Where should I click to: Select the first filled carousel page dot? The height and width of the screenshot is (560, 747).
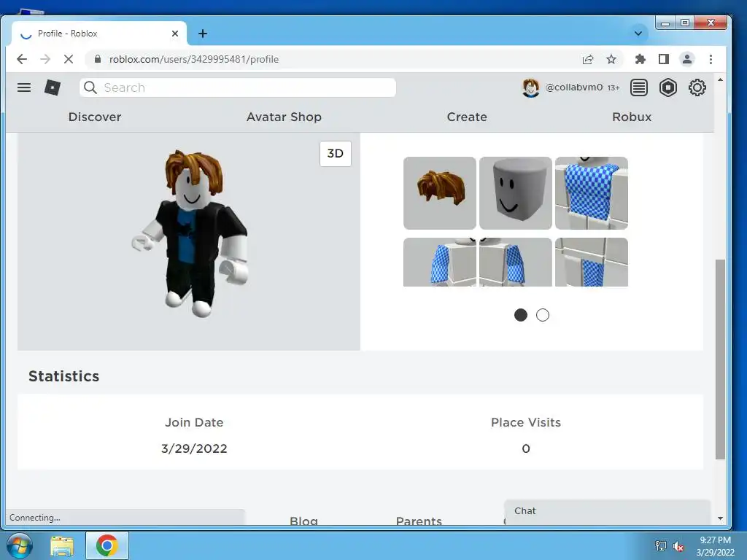tap(521, 315)
